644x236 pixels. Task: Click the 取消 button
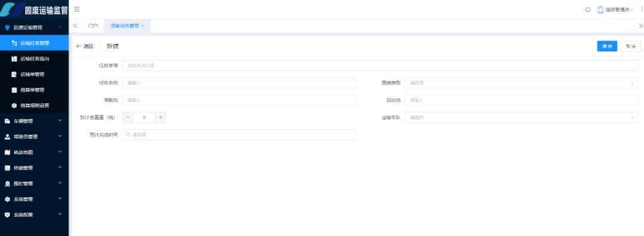pos(630,46)
